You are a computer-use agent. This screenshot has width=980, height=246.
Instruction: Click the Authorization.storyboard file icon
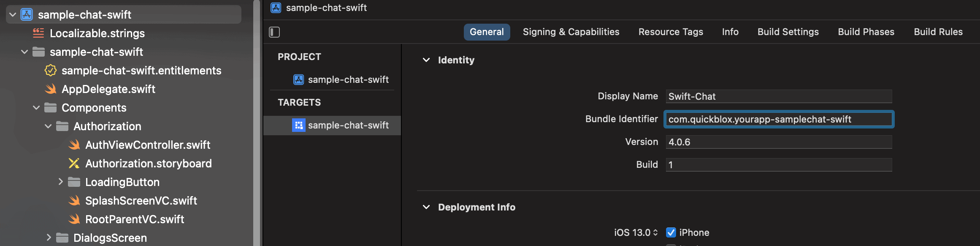74,163
